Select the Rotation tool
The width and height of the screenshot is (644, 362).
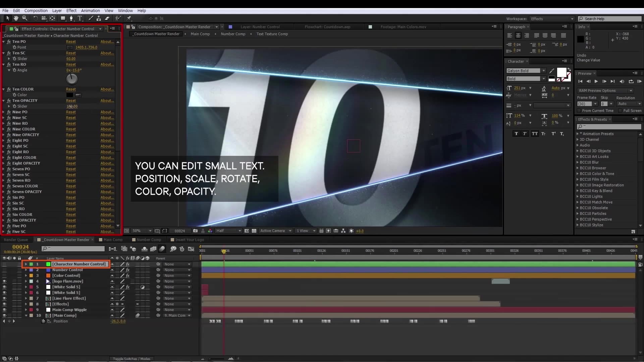point(35,18)
